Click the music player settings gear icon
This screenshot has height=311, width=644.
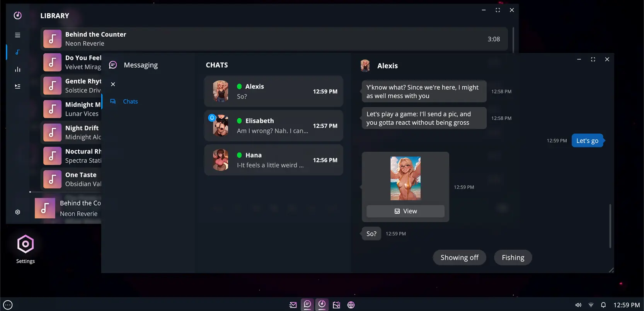17,212
